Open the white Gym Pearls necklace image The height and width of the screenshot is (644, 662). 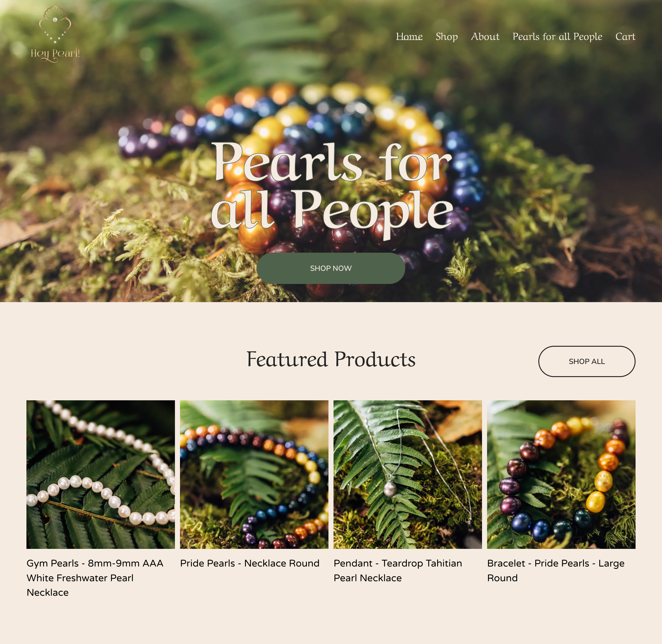(101, 474)
